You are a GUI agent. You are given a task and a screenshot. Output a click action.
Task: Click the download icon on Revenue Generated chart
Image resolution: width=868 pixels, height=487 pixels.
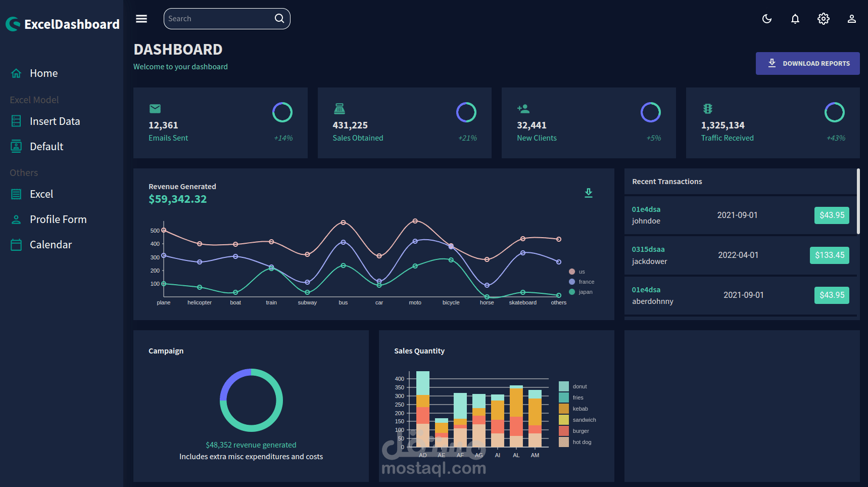pos(588,193)
